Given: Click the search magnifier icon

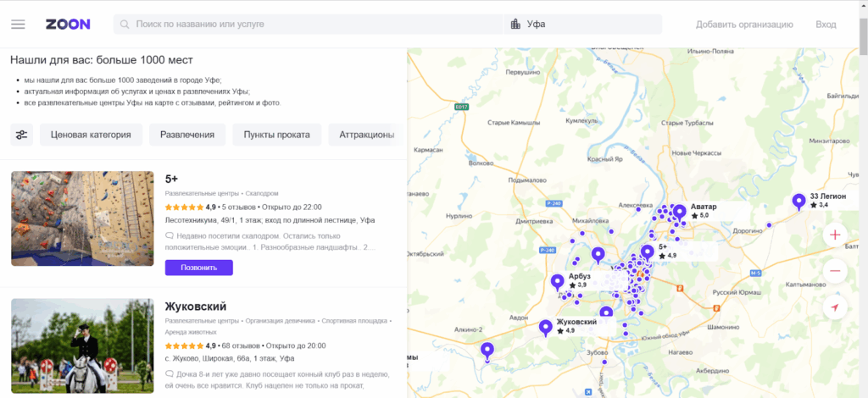Looking at the screenshot, I should pos(125,25).
